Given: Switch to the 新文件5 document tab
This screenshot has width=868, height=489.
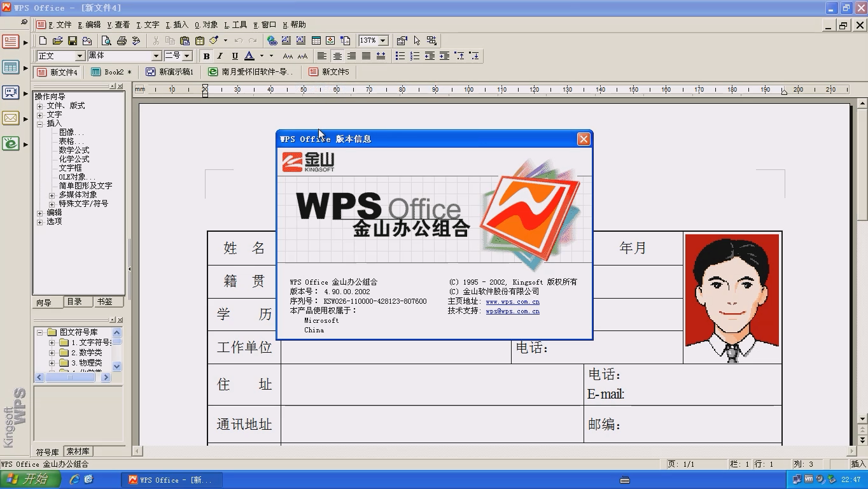Looking at the screenshot, I should 329,72.
